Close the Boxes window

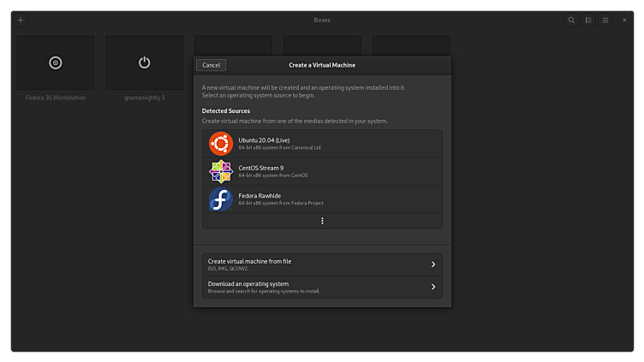pyautogui.click(x=624, y=20)
